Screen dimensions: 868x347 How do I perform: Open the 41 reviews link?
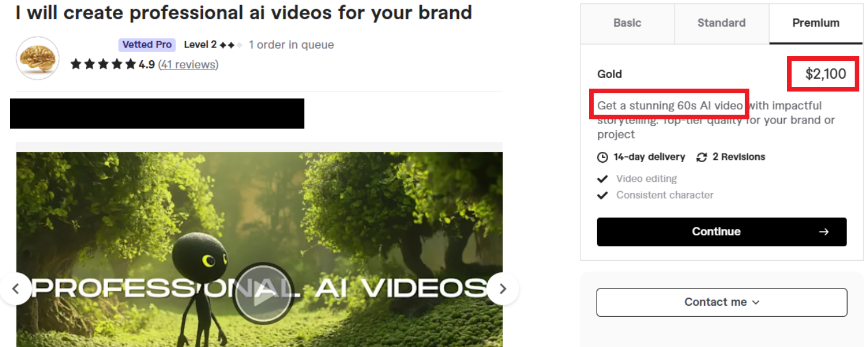tap(188, 64)
